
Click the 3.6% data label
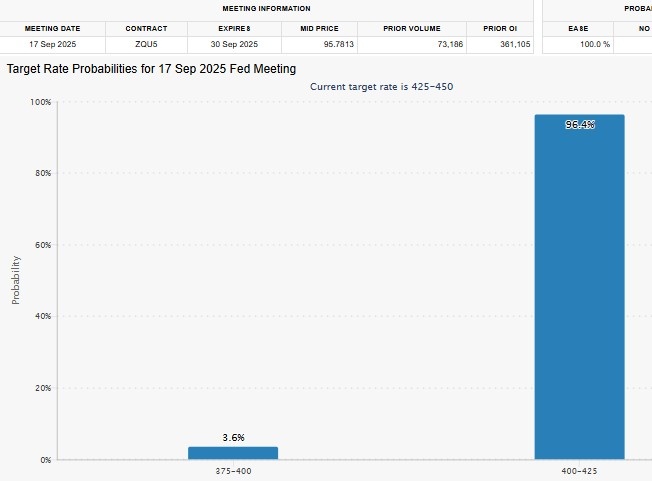click(233, 437)
